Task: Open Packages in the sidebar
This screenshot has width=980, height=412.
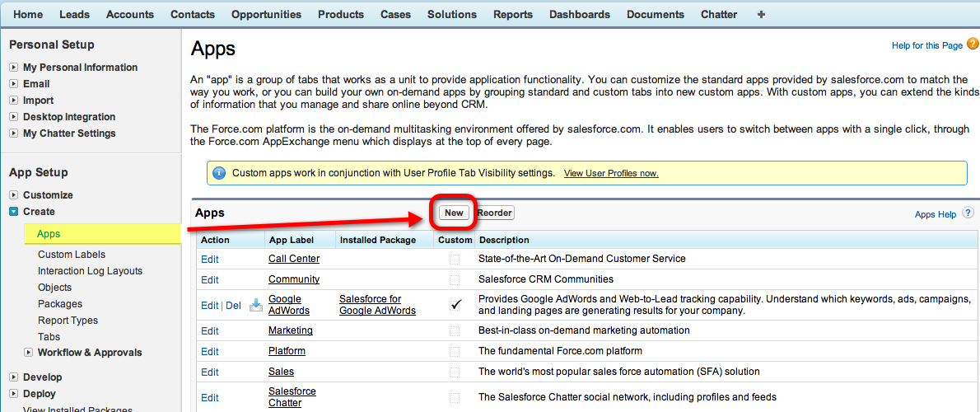Action: pos(60,304)
